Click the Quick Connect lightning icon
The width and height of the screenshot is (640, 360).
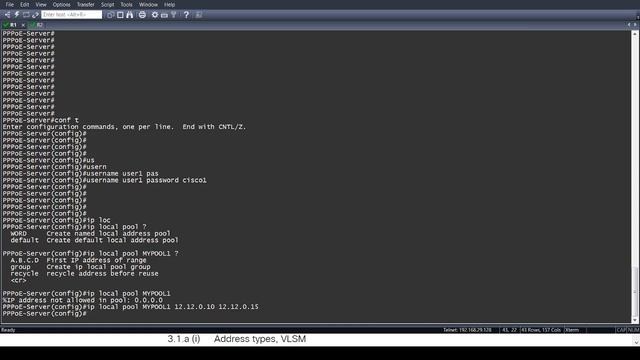(x=17, y=15)
